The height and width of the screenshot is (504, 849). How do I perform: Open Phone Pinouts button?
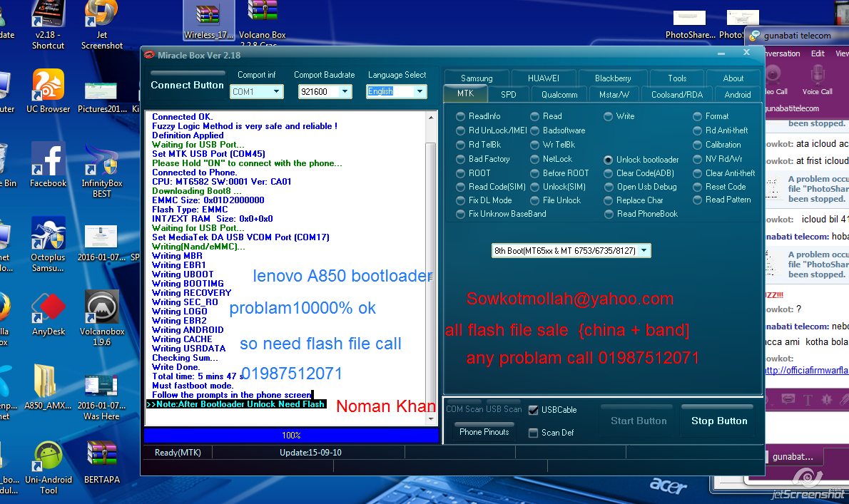click(484, 431)
